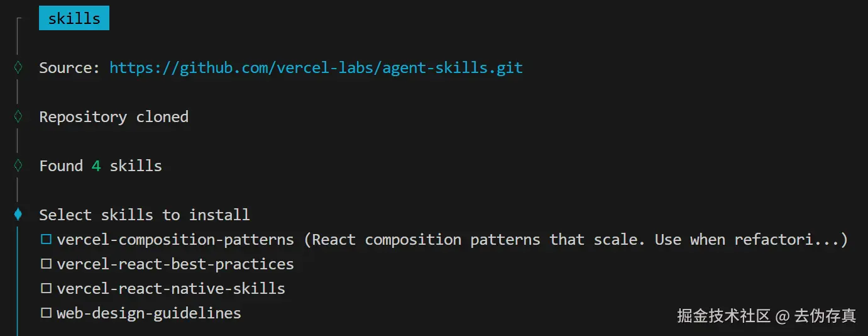
Task: Choose the vercel-react-best-practices skill label
Action: pos(175,264)
